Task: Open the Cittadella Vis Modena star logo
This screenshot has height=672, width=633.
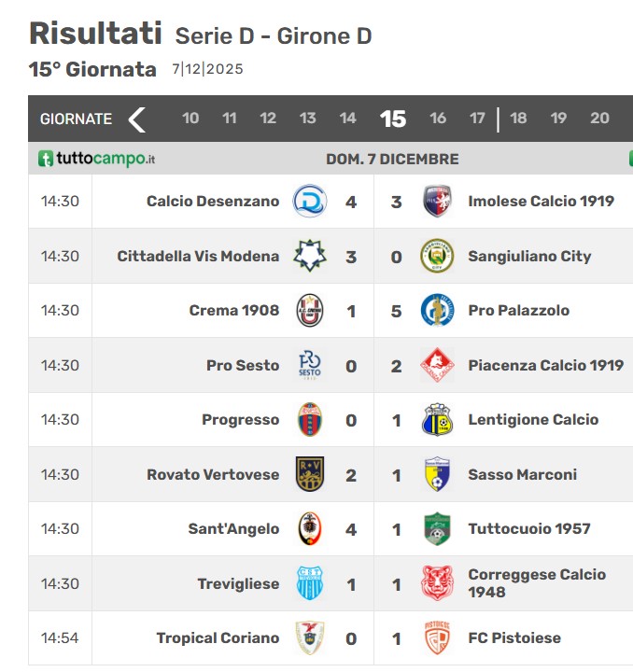Action: pos(310,256)
